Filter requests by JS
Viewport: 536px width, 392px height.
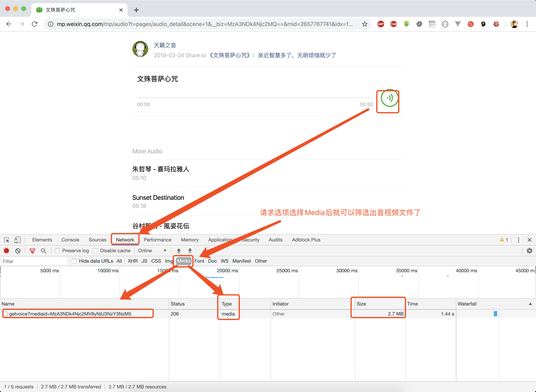tap(144, 261)
